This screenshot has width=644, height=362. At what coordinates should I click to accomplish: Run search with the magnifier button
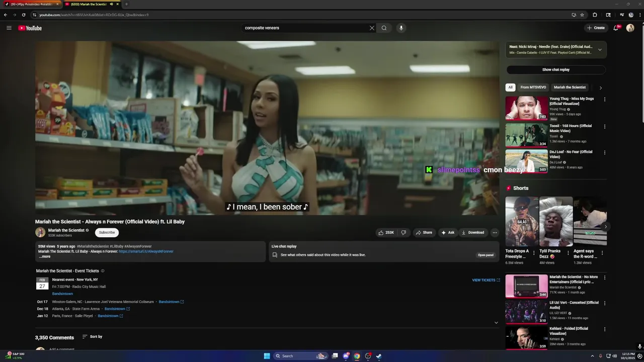coord(384,28)
